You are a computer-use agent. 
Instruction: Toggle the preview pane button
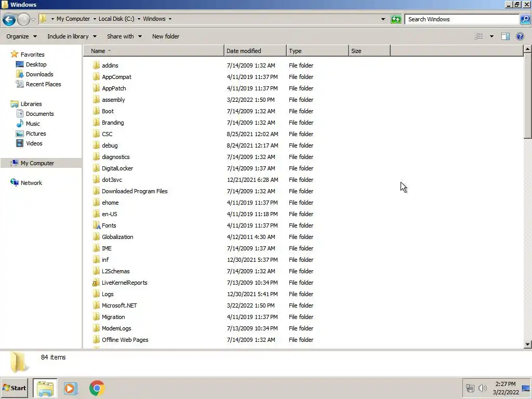click(505, 36)
